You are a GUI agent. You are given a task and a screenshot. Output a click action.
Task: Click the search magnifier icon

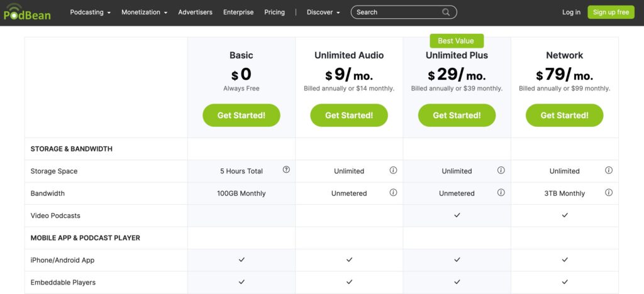click(x=446, y=13)
